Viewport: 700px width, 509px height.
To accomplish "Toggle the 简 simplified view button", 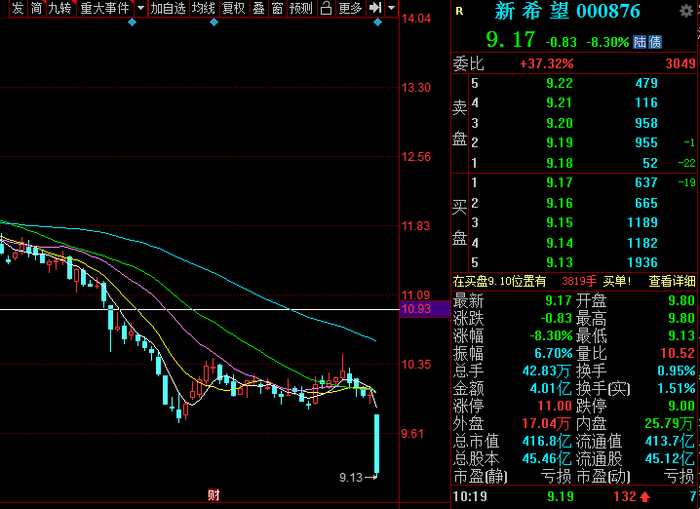I will (x=36, y=8).
